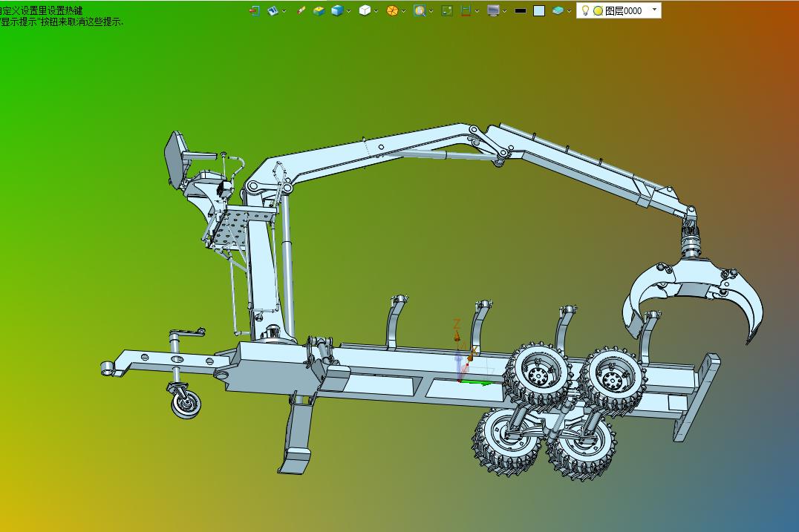Click the yellow-green flat box icon

(319, 10)
